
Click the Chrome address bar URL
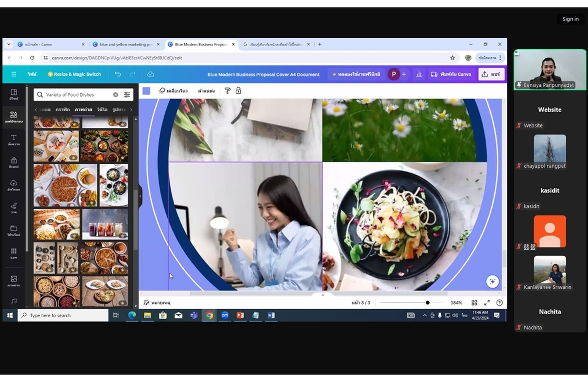(x=117, y=58)
